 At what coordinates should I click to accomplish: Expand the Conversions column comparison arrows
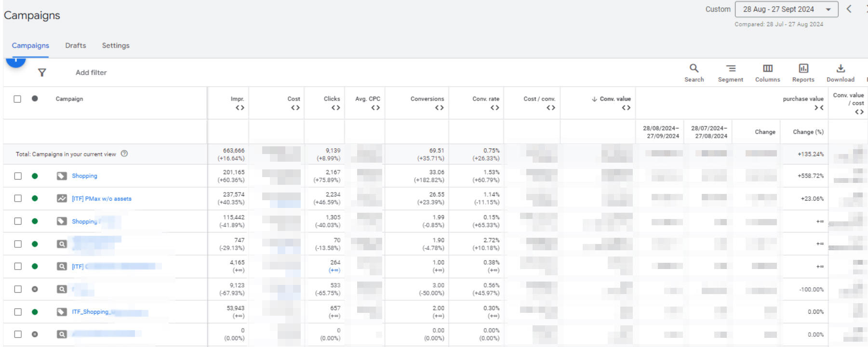[x=439, y=108]
